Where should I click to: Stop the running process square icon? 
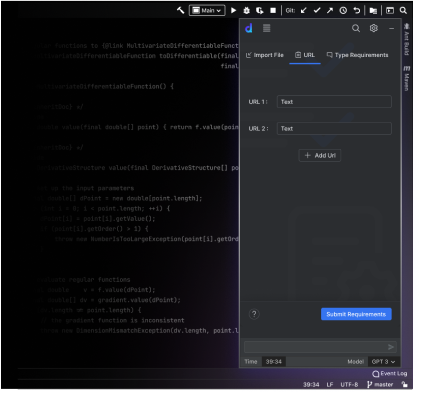(273, 10)
